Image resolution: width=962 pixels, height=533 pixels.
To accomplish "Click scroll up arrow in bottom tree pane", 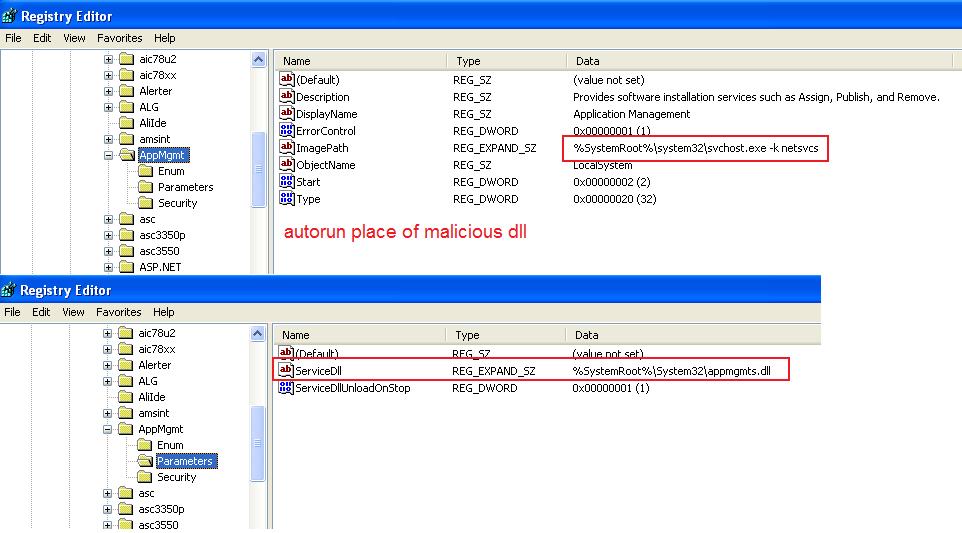I will click(x=258, y=334).
